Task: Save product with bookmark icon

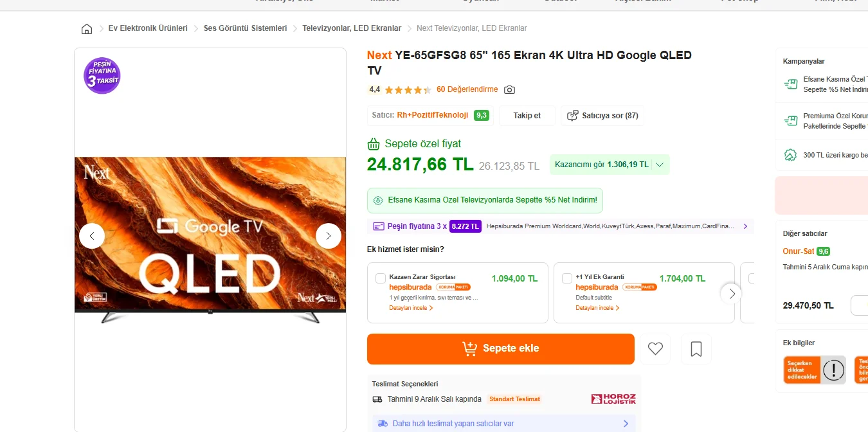Action: tap(696, 349)
